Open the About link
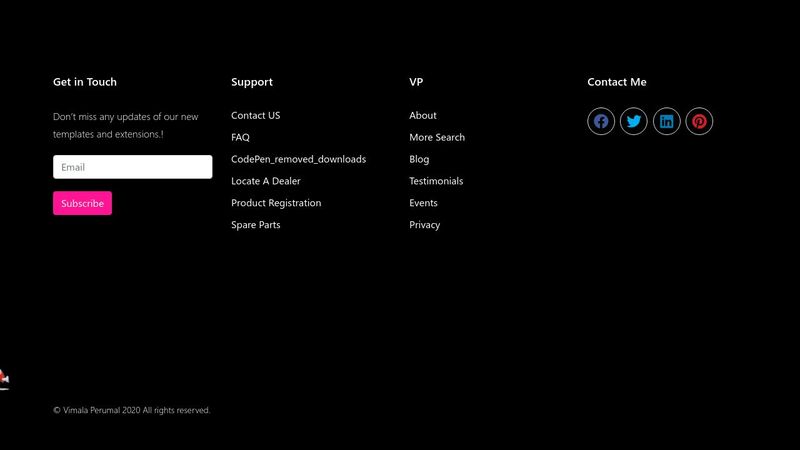The height and width of the screenshot is (450, 800). 422,115
